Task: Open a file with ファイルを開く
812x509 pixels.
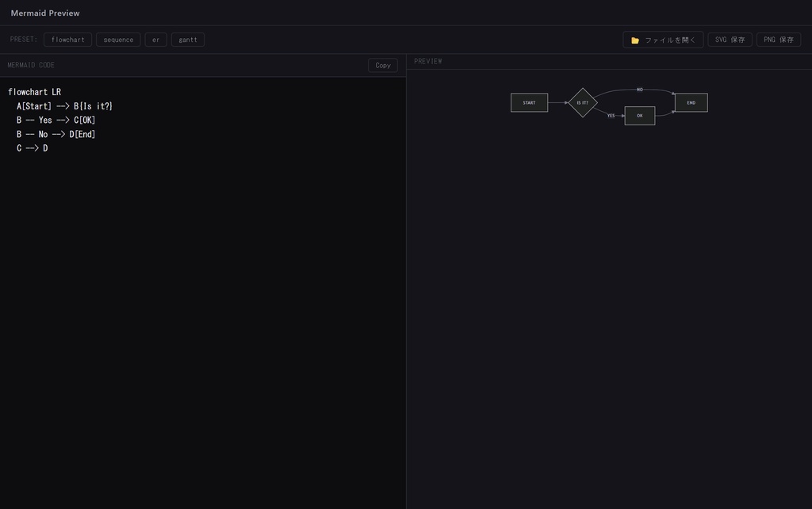Action: [663, 40]
